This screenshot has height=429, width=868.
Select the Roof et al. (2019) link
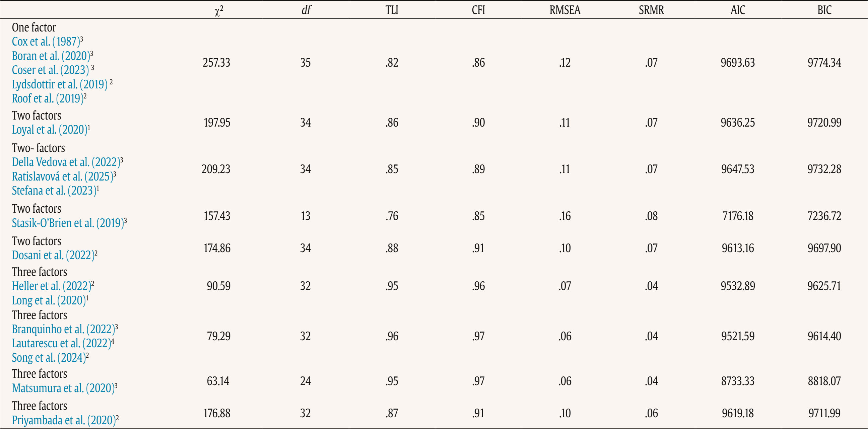point(48,98)
